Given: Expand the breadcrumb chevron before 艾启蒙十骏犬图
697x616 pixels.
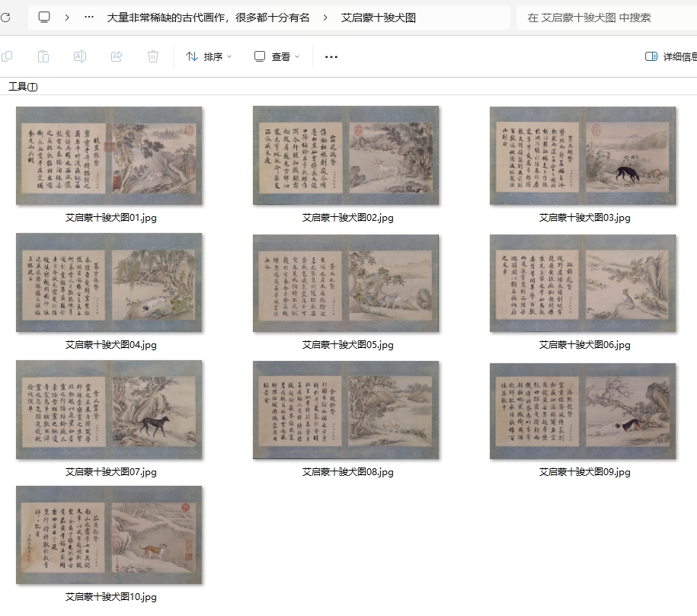Looking at the screenshot, I should [326, 17].
